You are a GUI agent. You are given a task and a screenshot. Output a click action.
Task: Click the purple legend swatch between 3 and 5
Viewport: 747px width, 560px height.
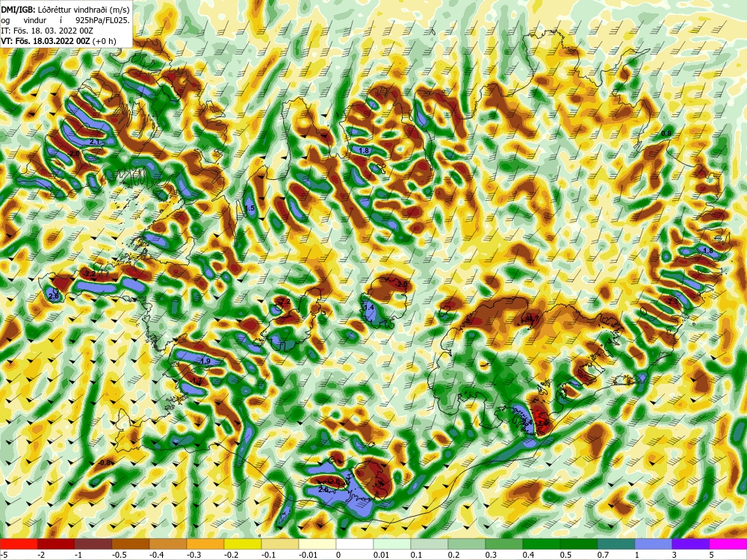[691, 544]
